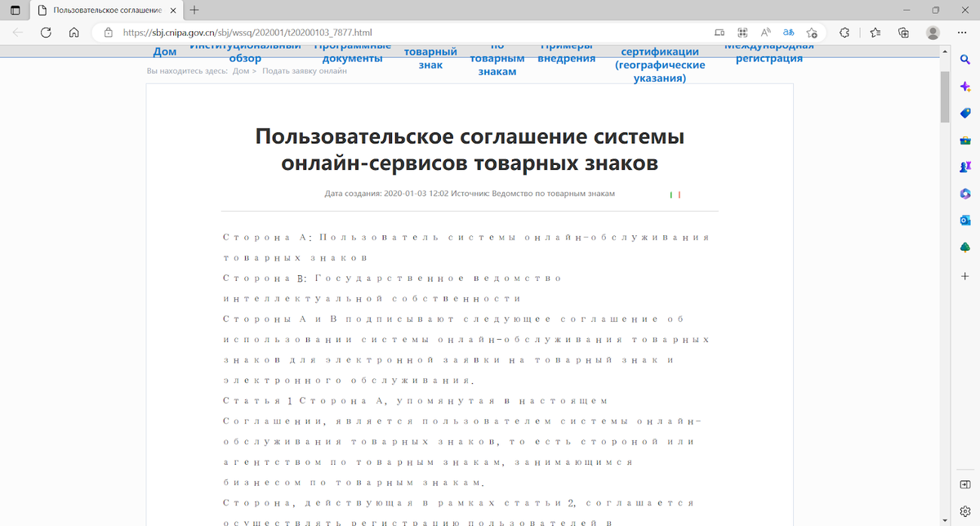
Task: Open Games chess icon in sidebar
Action: (965, 167)
